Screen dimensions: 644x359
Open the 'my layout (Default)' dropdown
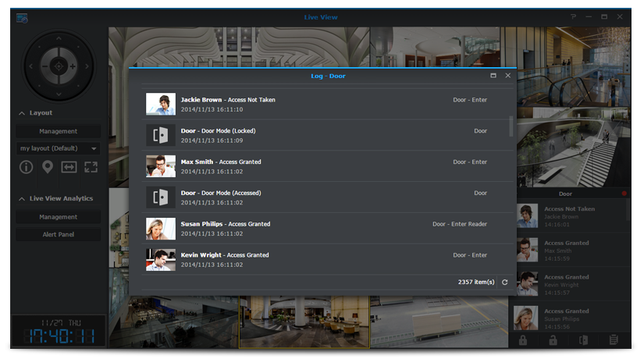click(59, 148)
